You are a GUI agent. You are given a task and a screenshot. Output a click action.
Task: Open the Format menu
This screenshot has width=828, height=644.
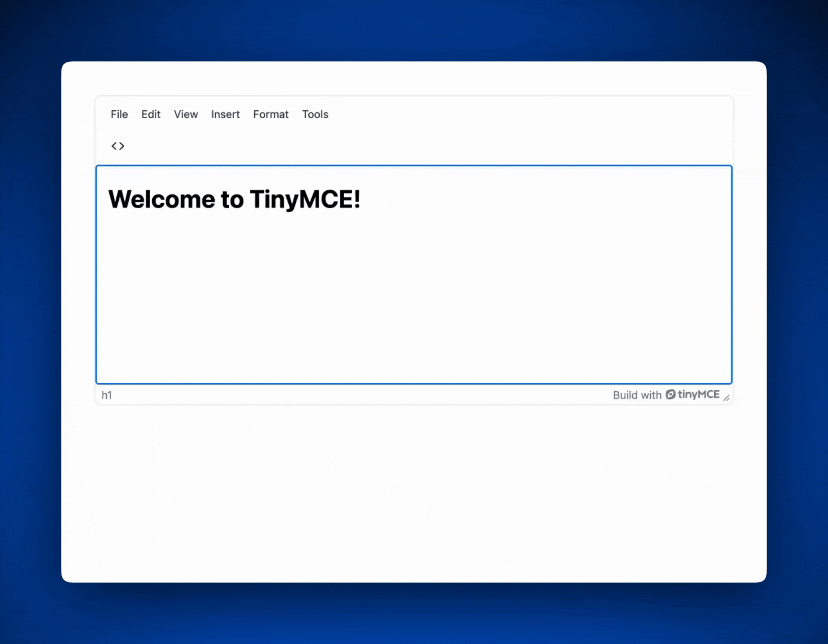pos(271,114)
